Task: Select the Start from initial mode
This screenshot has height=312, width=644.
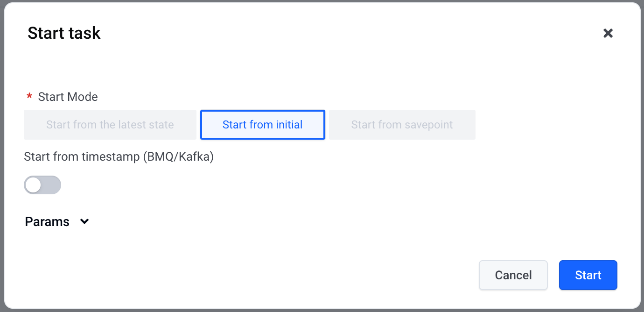Action: (x=262, y=125)
